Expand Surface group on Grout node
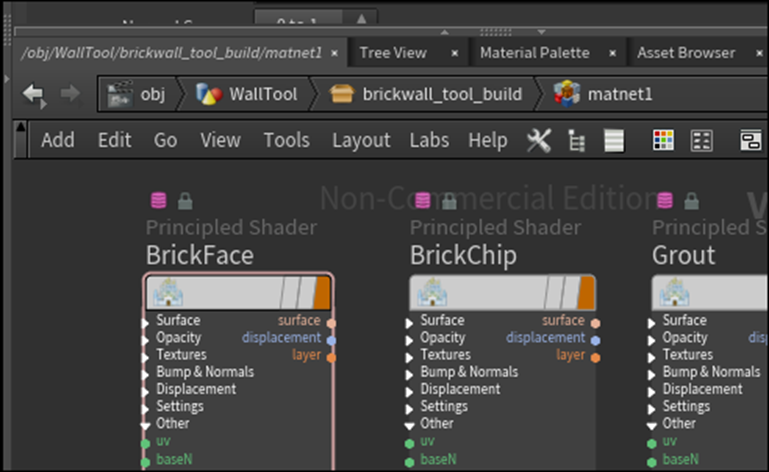Viewport: 769px width, 472px height. 651,323
